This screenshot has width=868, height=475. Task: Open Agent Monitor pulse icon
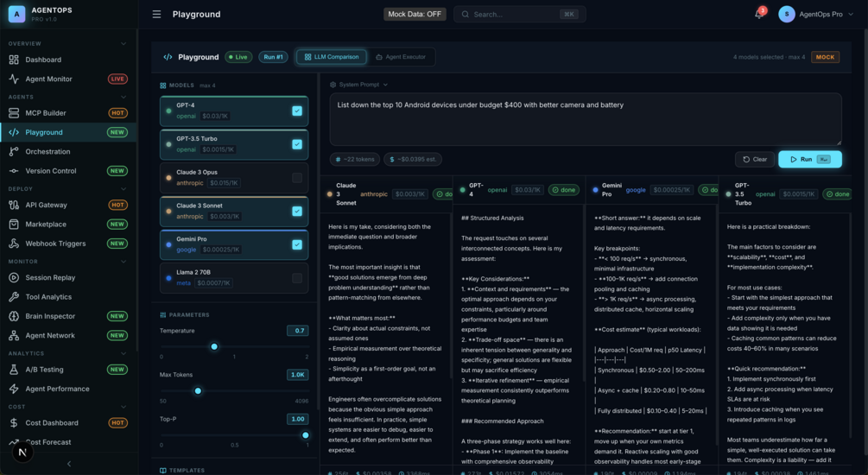[14, 79]
